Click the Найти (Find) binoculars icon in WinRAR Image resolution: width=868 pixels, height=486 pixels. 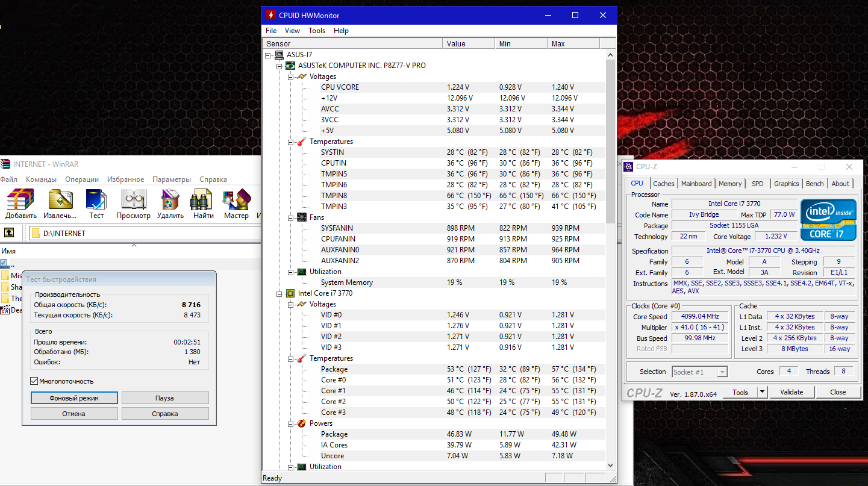(201, 200)
